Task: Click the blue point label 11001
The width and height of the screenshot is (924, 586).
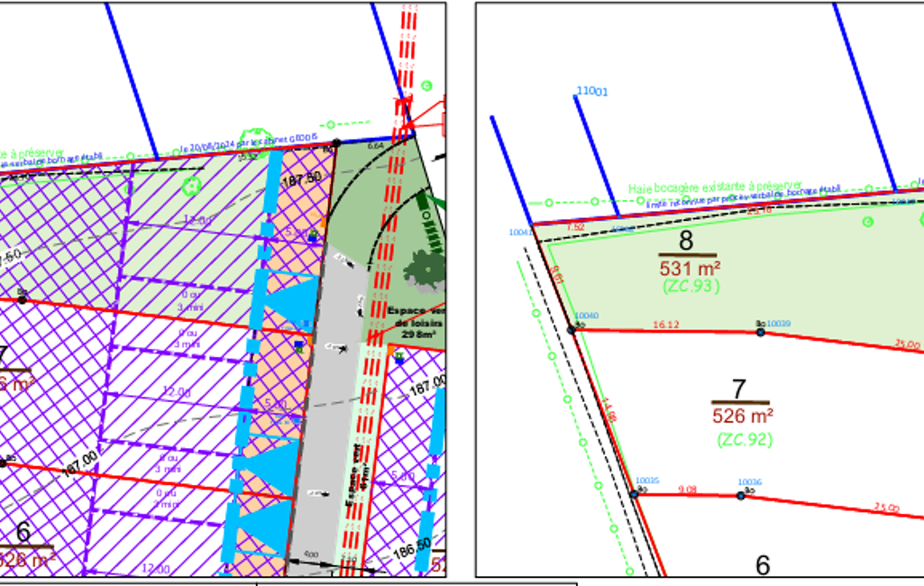Action: (x=592, y=91)
